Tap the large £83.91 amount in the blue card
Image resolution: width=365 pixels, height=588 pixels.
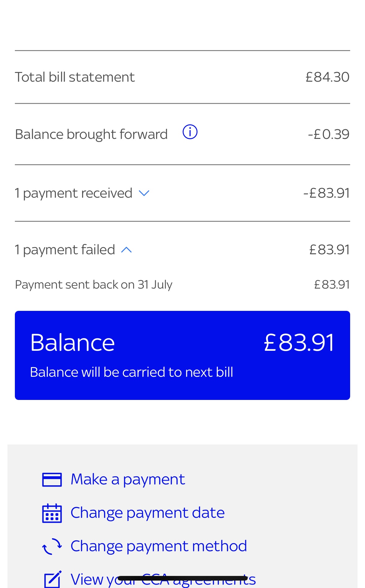(x=299, y=343)
